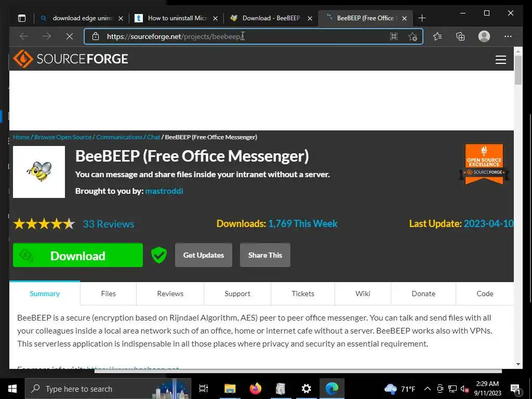Screen dimensions: 532x399
Task: Launch Firefox from taskbar
Action: [x=256, y=389]
